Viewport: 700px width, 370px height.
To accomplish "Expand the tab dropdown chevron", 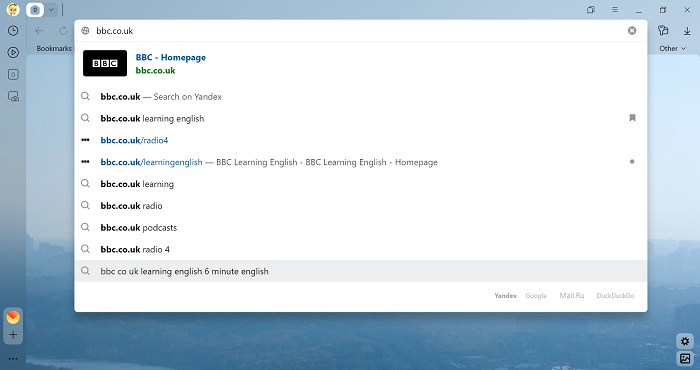I will click(x=51, y=9).
